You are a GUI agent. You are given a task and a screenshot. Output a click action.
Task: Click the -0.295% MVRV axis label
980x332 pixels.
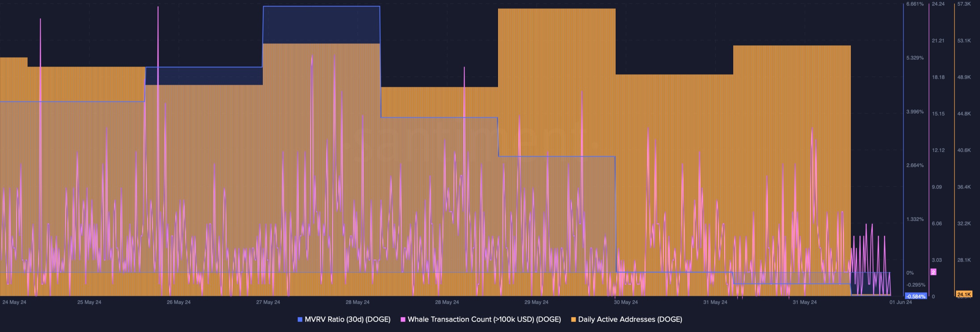point(916,285)
